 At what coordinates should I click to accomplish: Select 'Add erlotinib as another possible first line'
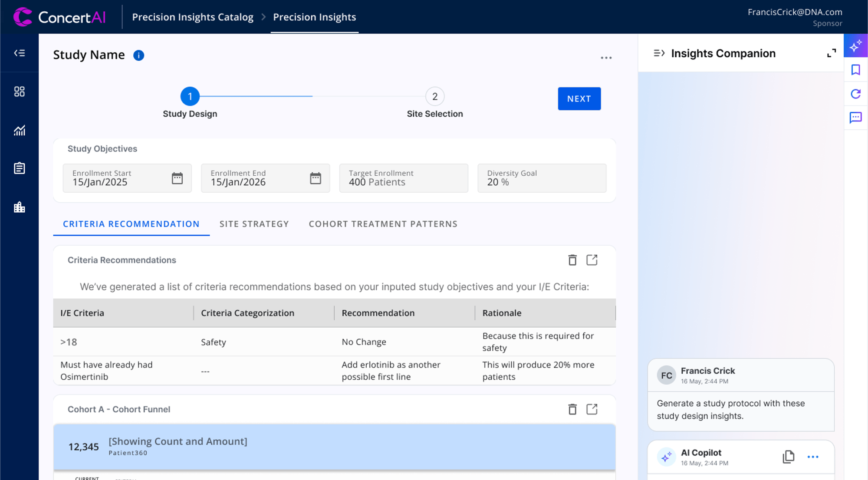point(404,371)
